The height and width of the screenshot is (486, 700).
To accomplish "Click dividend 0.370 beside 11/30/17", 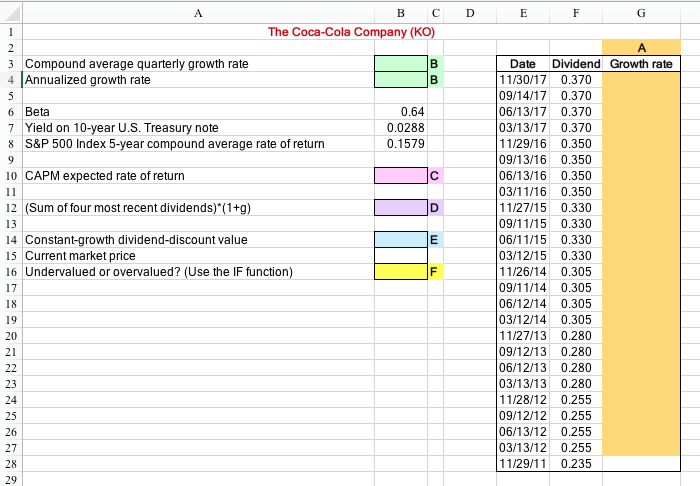I will pyautogui.click(x=576, y=80).
